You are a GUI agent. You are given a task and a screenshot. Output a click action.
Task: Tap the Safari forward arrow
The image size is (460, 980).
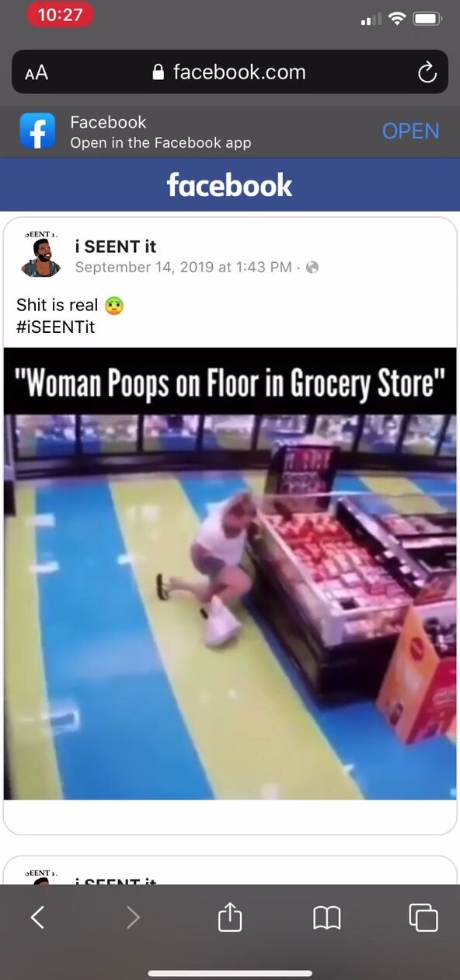[133, 918]
